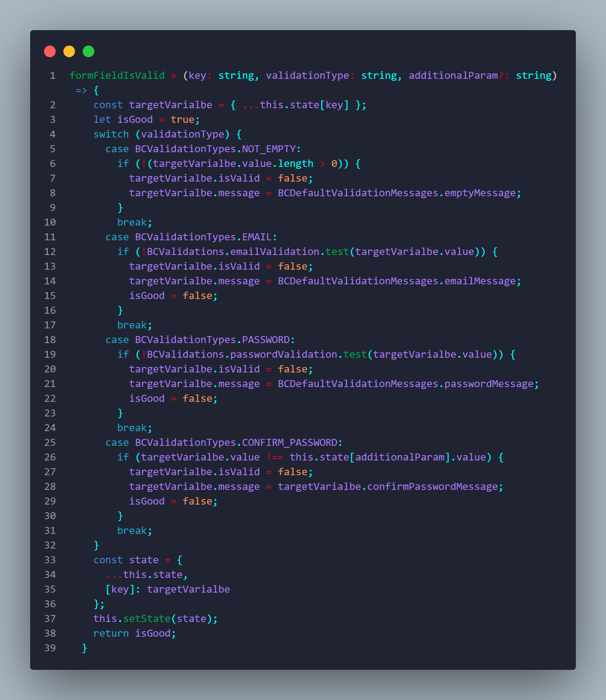Screen dimensions: 606x700
Task: Click line number 12 in the gutter
Action: pyautogui.click(x=50, y=251)
